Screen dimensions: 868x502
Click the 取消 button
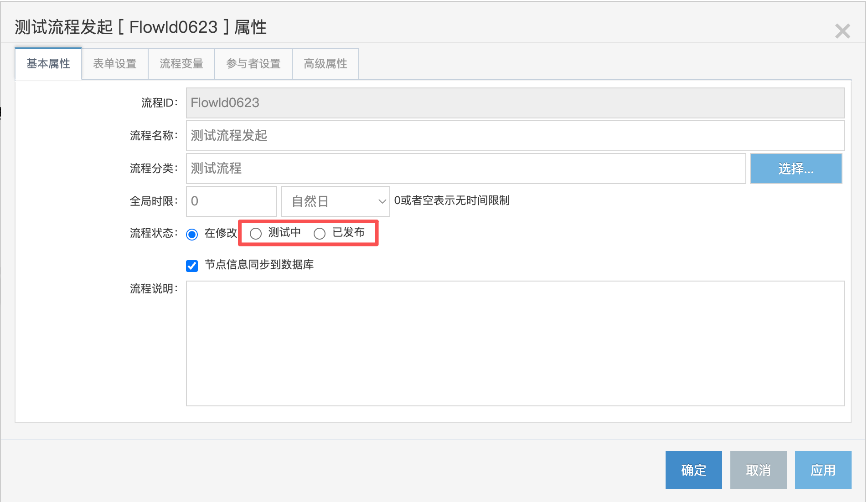pyautogui.click(x=759, y=470)
